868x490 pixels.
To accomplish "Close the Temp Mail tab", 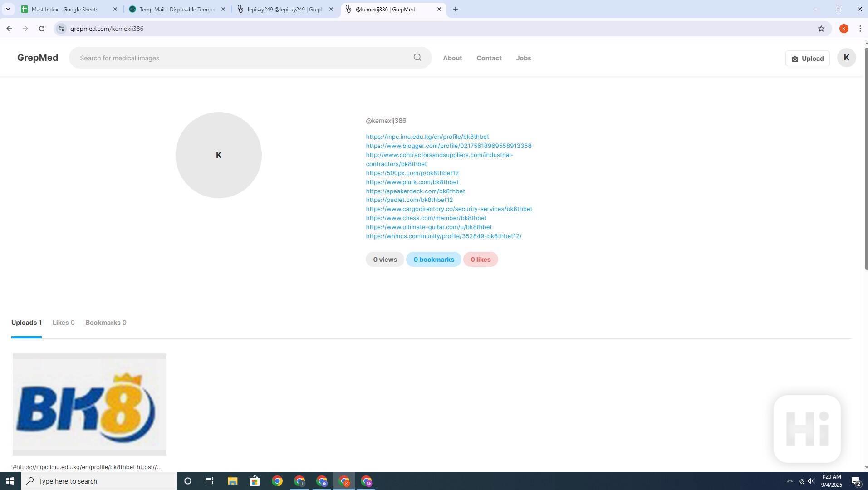I will coord(223,9).
